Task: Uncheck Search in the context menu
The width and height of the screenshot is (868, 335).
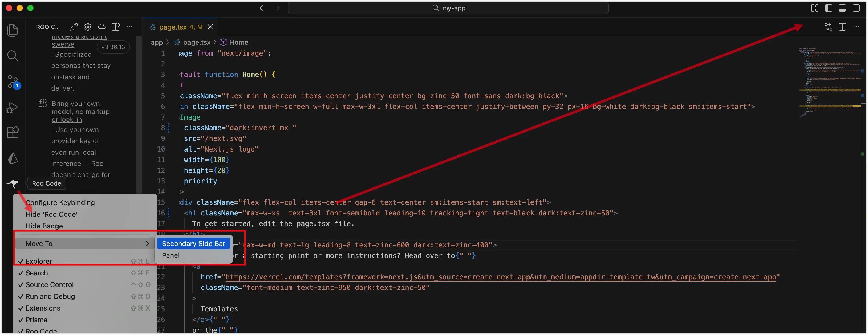Action: (37, 273)
